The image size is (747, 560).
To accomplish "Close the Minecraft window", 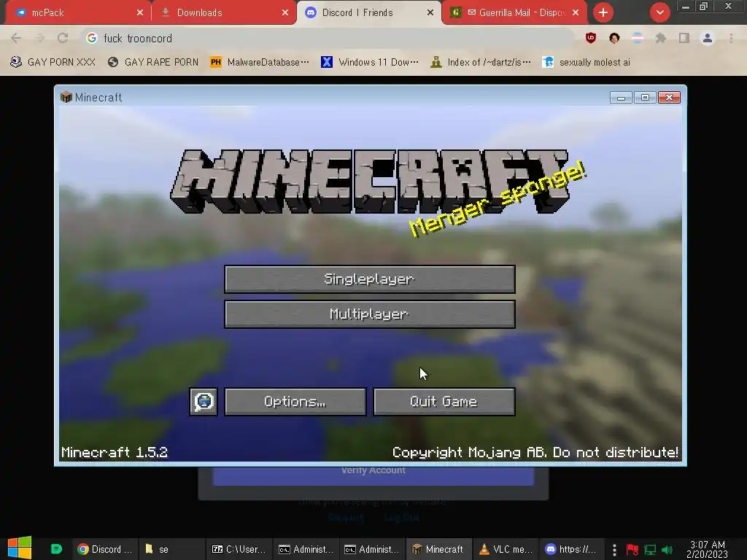I will 670,98.
